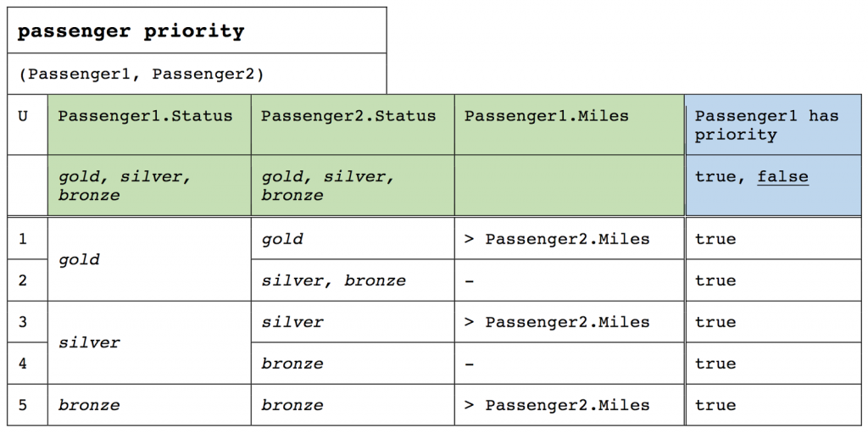Click the U hit policy cell

pyautogui.click(x=28, y=125)
